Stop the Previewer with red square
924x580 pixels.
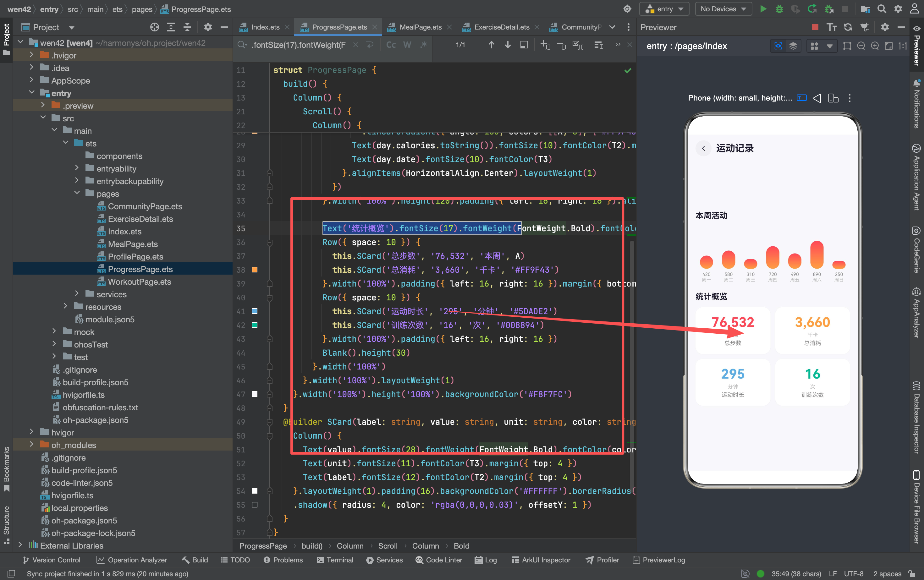pos(815,27)
